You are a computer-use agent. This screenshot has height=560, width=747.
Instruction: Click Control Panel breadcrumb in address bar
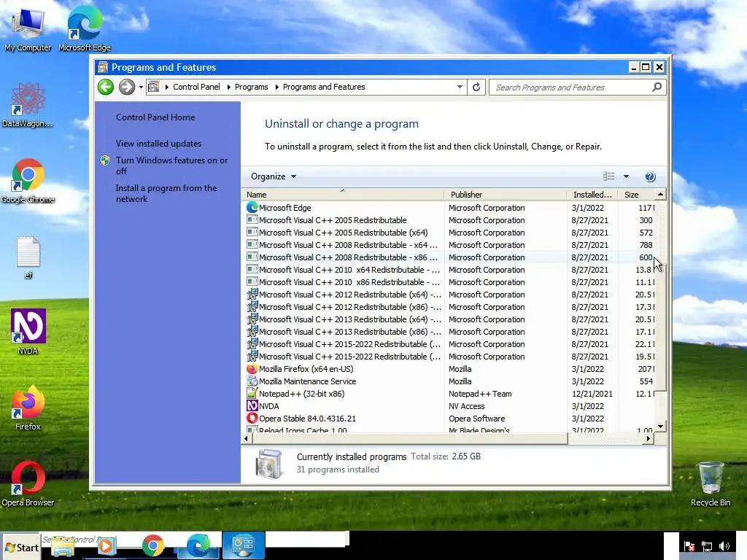click(x=196, y=87)
